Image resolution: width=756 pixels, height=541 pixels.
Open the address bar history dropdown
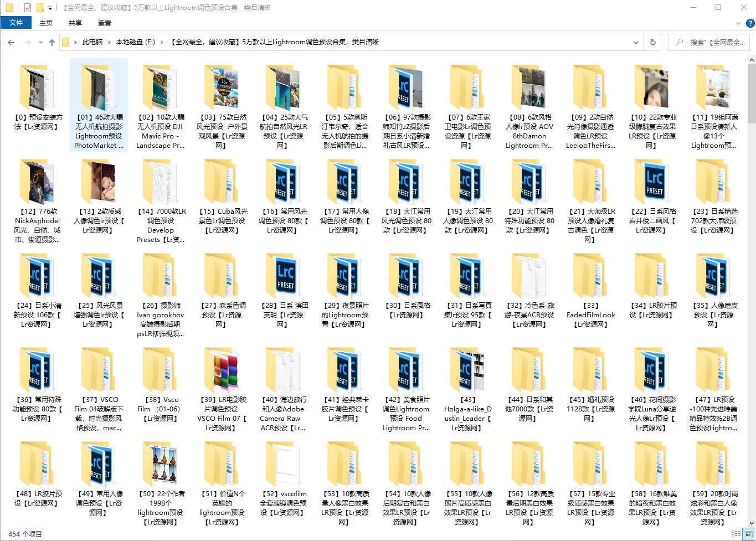[x=635, y=42]
